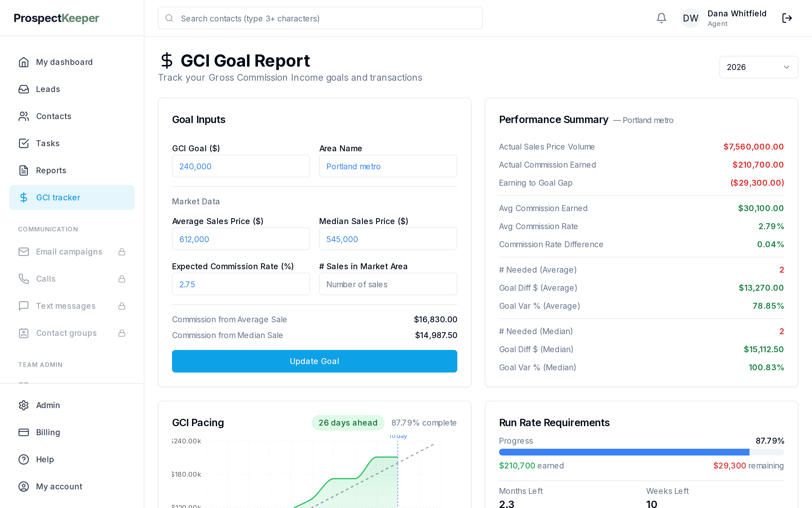Click the Calls lock icon
812x508 pixels.
(x=122, y=279)
